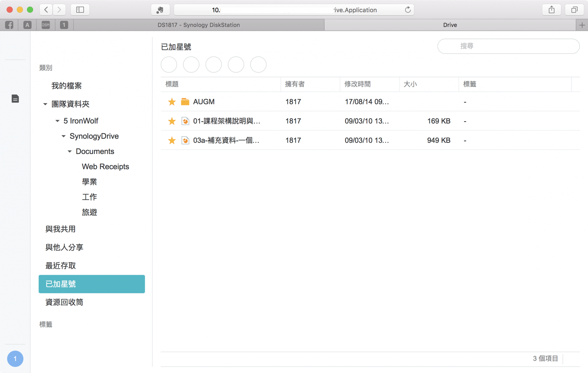
Task: Reload the page with refresh icon
Action: click(x=408, y=10)
